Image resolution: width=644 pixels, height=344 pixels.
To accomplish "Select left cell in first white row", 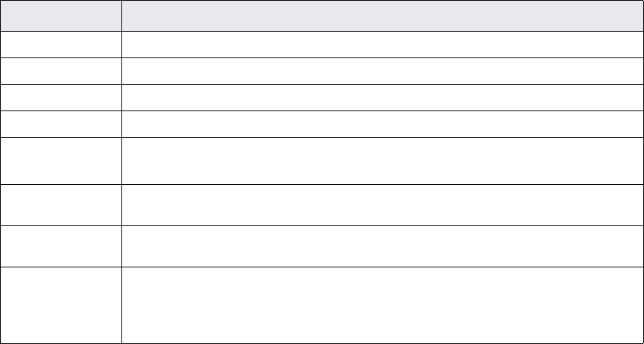I will (60, 44).
